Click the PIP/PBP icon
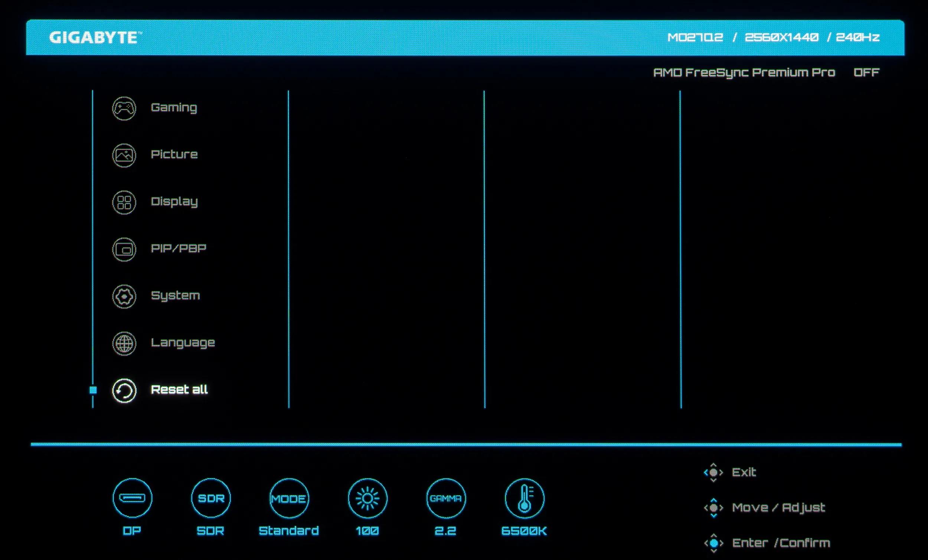This screenshot has height=560, width=928. [x=124, y=249]
